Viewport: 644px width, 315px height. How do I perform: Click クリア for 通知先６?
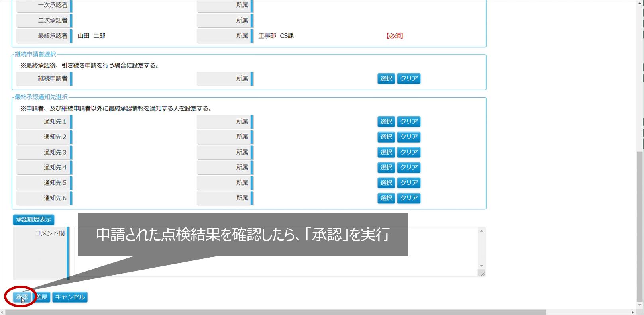coord(408,198)
